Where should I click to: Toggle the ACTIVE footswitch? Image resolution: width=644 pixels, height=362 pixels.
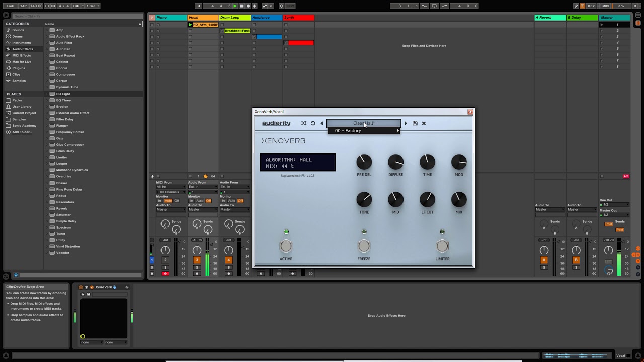[286, 246]
